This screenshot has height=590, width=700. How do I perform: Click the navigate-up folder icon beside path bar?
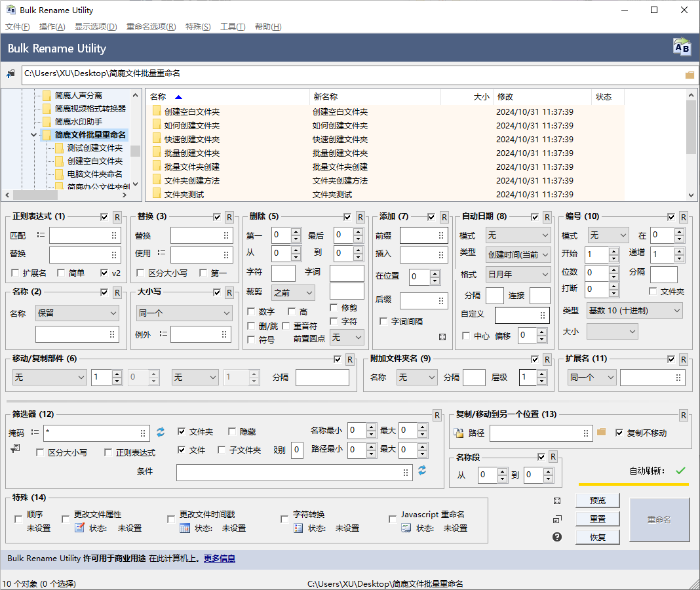pyautogui.click(x=9, y=73)
